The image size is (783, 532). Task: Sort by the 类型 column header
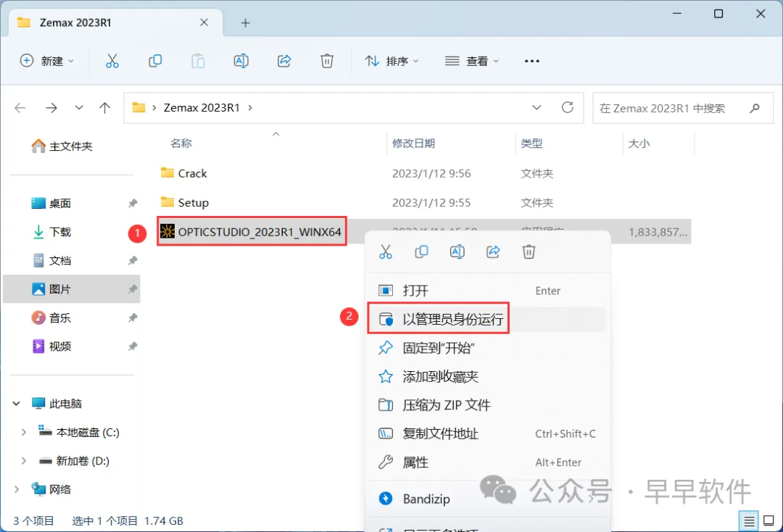click(531, 144)
